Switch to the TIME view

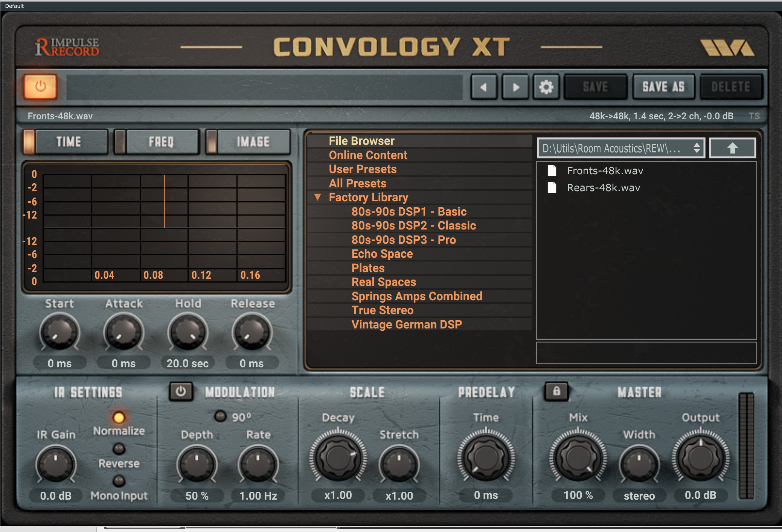(x=71, y=142)
